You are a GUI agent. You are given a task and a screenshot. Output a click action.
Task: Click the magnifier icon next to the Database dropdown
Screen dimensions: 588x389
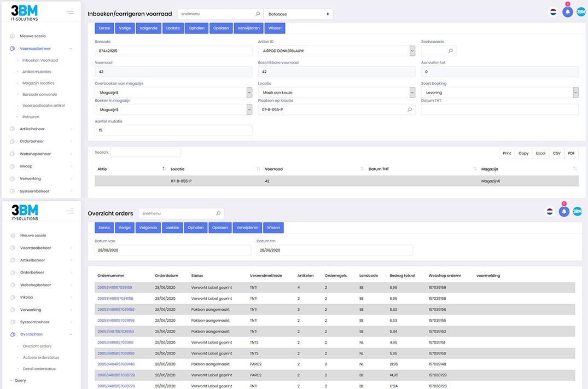258,14
